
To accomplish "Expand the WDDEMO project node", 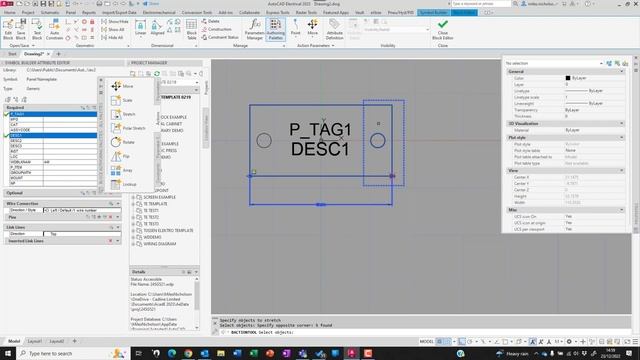I will point(133,237).
